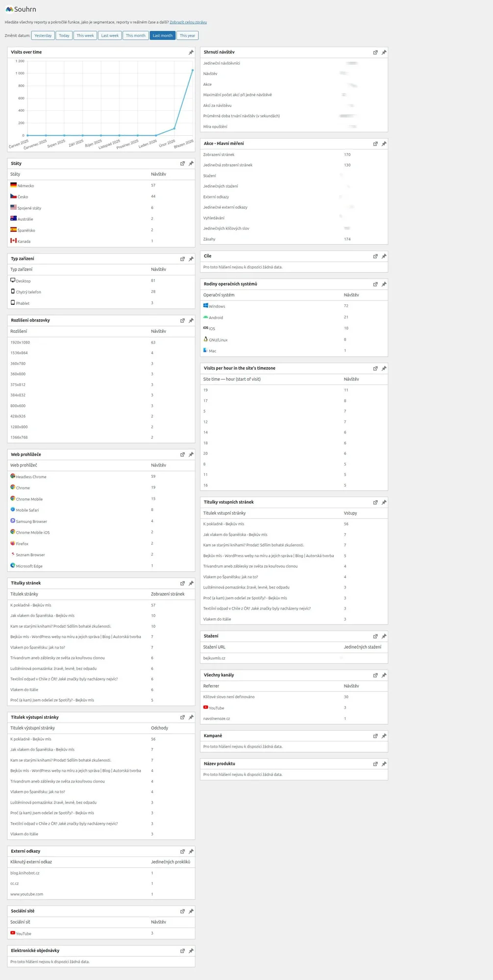The width and height of the screenshot is (493, 980).
Task: Click bejkuvmls.cz in Stažení widget
Action: (214, 658)
